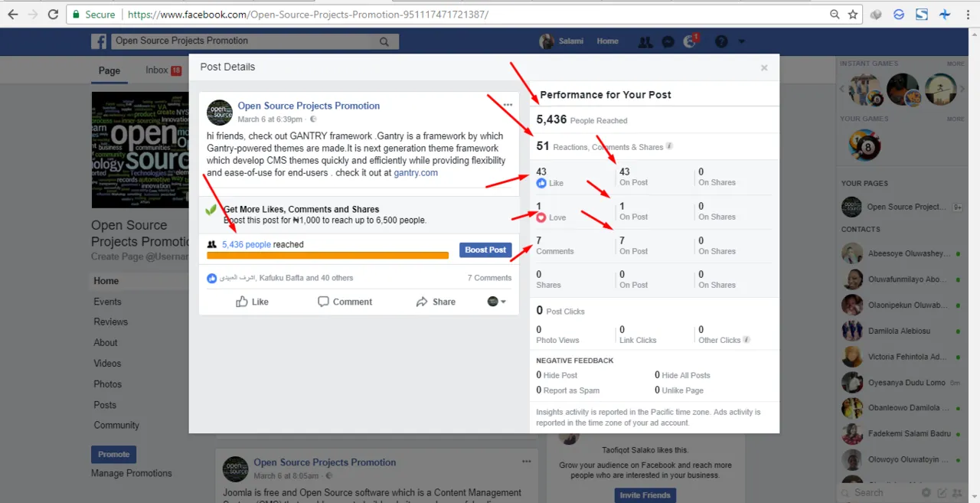Open the help question mark icon
This screenshot has height=503, width=980.
(721, 41)
